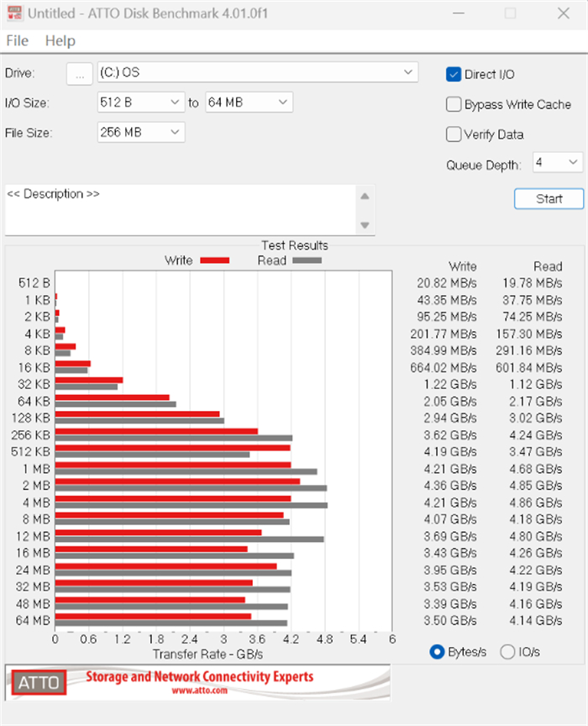Image resolution: width=588 pixels, height=726 pixels.
Task: Open the Help menu
Action: tap(60, 40)
